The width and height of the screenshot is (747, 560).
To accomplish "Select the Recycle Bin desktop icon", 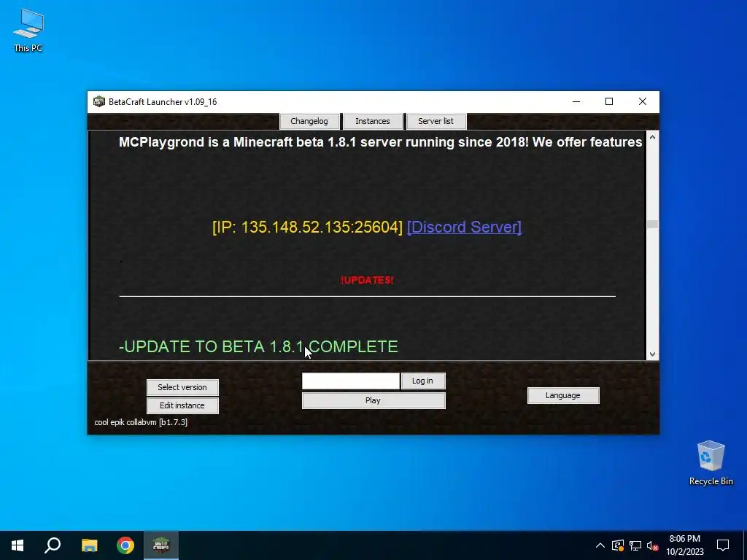I will 711,463.
